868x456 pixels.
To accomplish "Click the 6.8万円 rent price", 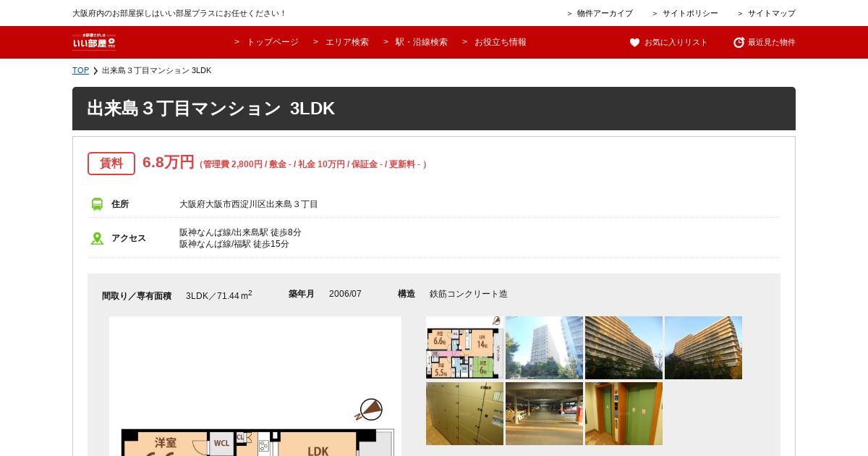I will 169,162.
